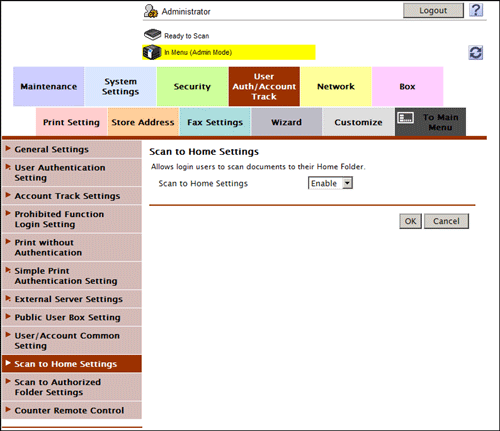
Task: Click the scanner Ready to Scan icon
Action: pyautogui.click(x=152, y=35)
